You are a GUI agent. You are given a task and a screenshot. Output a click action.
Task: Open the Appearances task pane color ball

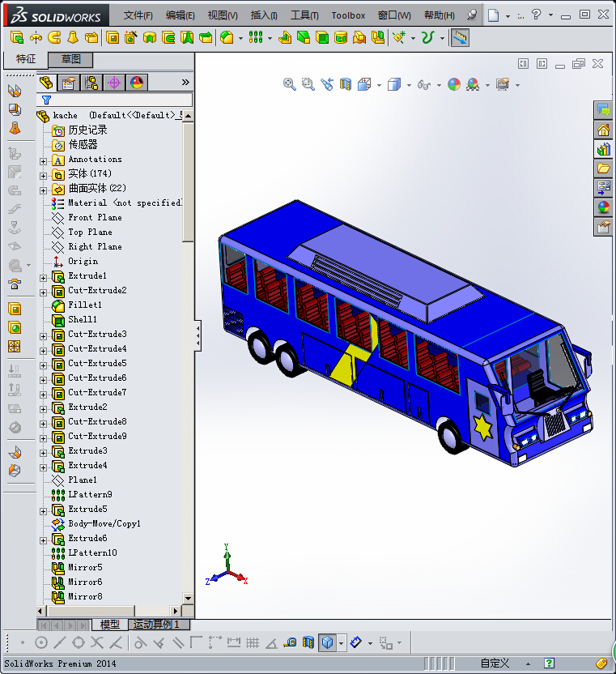(x=603, y=207)
